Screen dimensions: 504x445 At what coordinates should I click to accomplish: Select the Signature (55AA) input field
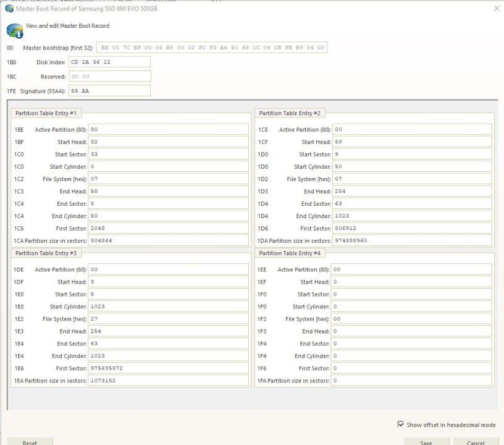[109, 91]
